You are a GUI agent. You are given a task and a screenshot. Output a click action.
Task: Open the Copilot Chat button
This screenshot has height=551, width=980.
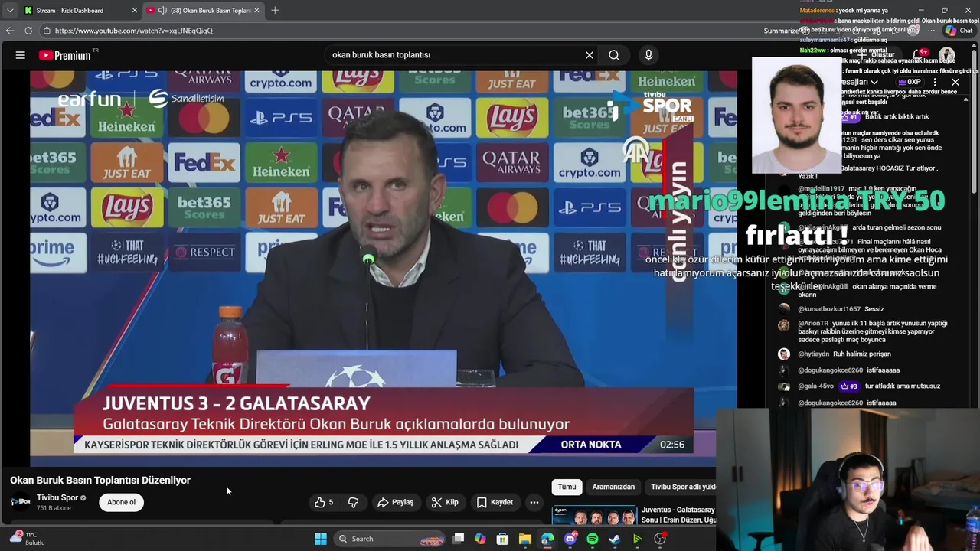[958, 31]
